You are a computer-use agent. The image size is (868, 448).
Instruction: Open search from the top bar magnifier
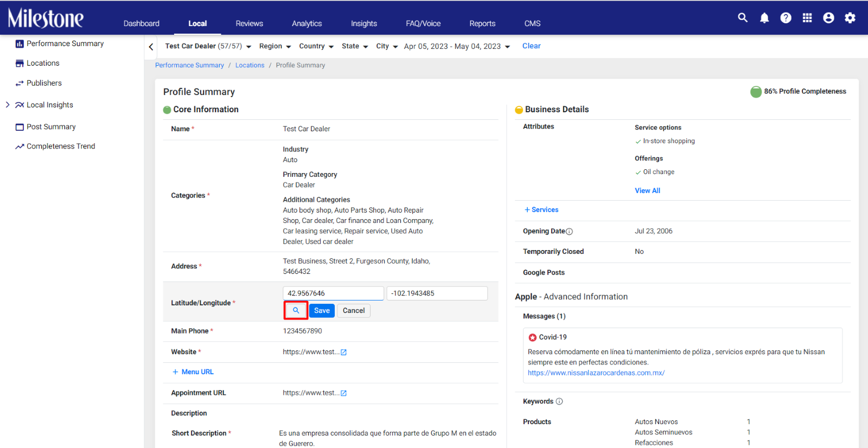[743, 18]
